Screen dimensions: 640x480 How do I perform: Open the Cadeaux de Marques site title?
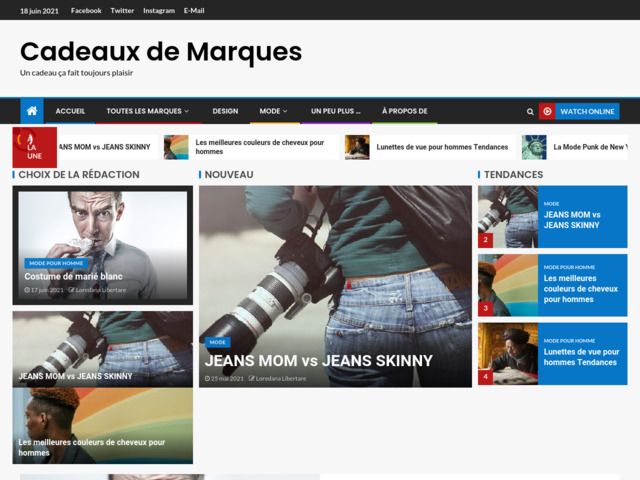[x=161, y=52]
